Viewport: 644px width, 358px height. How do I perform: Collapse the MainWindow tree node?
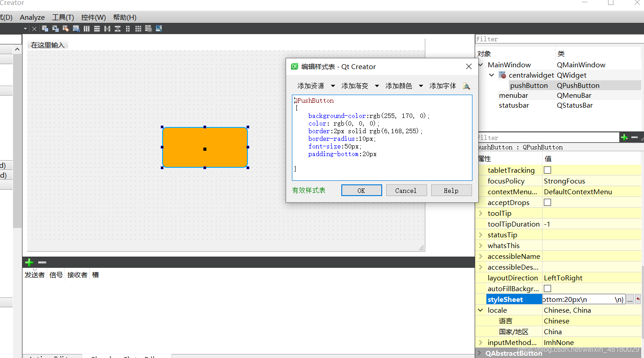(481, 65)
